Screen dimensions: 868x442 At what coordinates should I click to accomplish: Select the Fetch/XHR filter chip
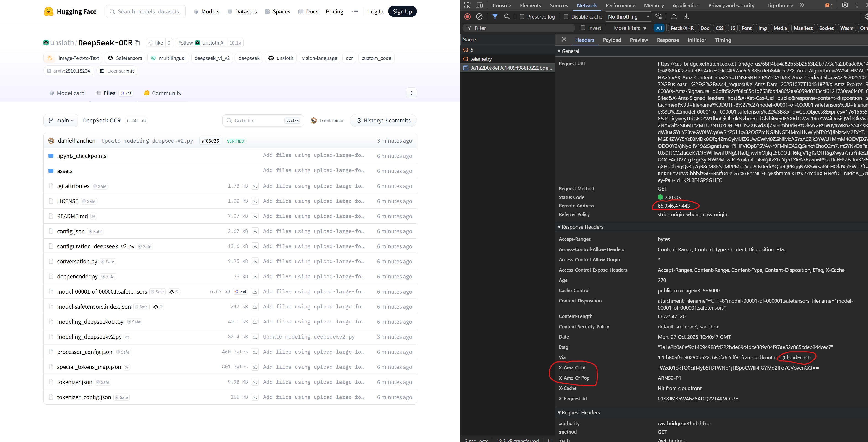click(x=682, y=28)
